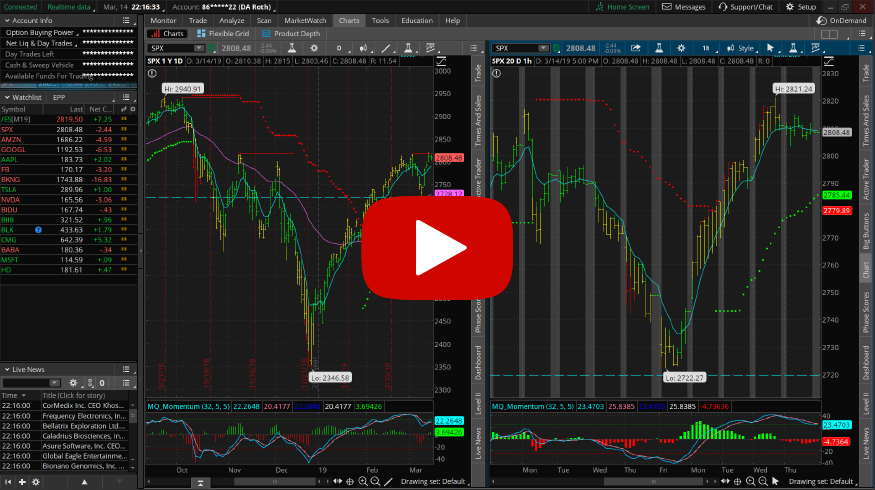Open the Frequency Electronics news story

[x=84, y=416]
